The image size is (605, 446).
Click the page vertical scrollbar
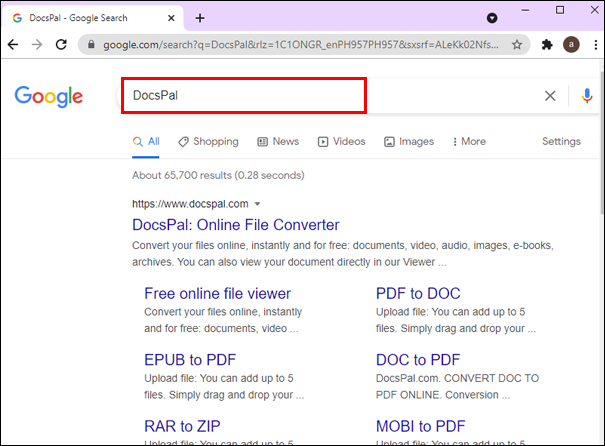coord(602,143)
